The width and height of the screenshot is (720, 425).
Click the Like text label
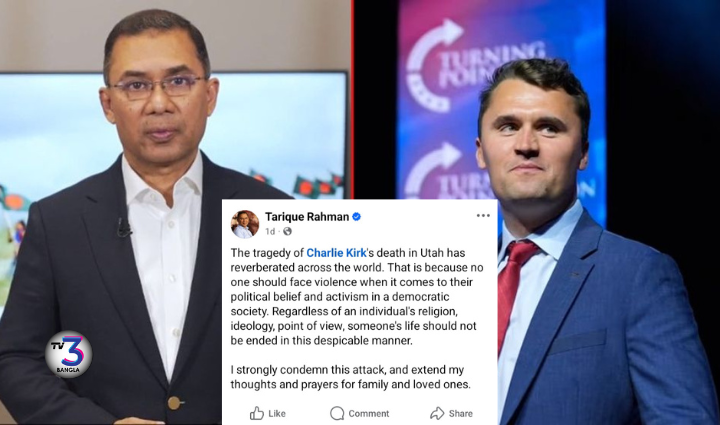click(277, 414)
